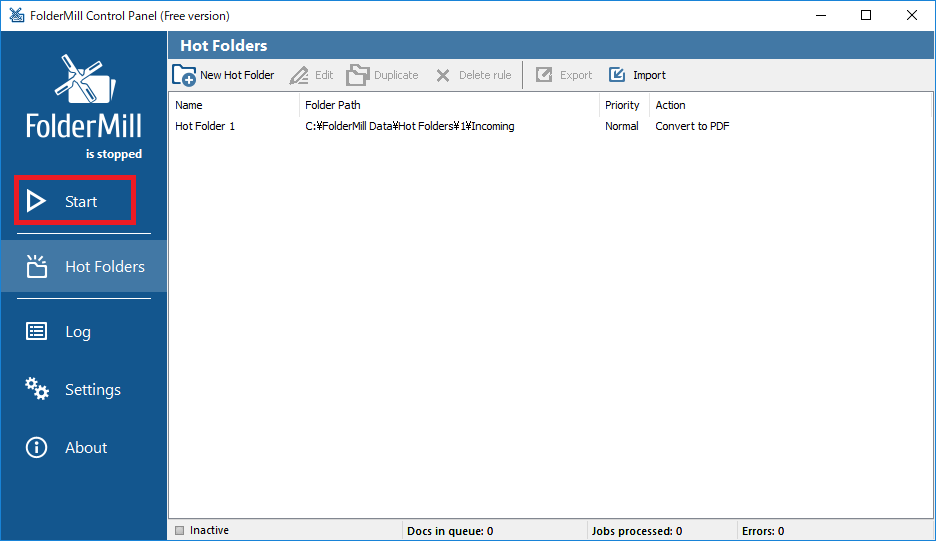This screenshot has width=936, height=541.
Task: Click the Inactive status indicator box
Action: [180, 530]
